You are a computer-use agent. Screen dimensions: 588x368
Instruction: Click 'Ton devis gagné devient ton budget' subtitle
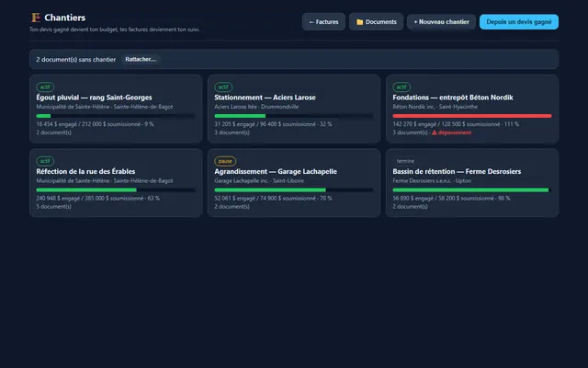(114, 29)
